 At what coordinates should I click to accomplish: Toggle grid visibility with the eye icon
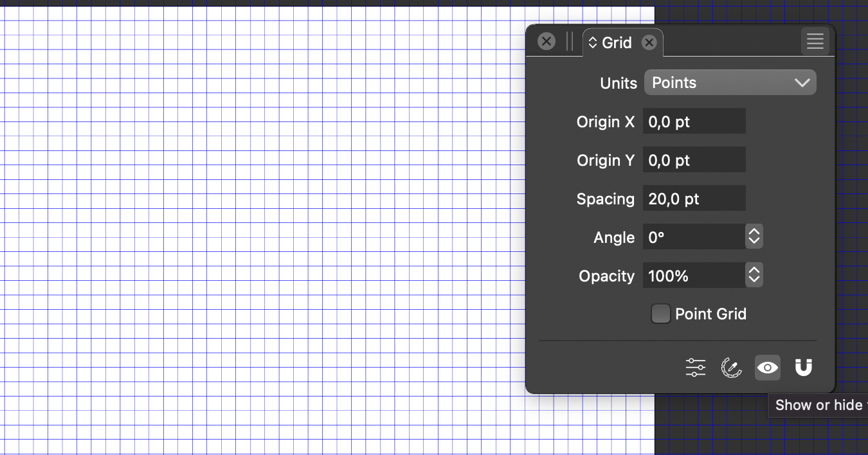coord(767,368)
